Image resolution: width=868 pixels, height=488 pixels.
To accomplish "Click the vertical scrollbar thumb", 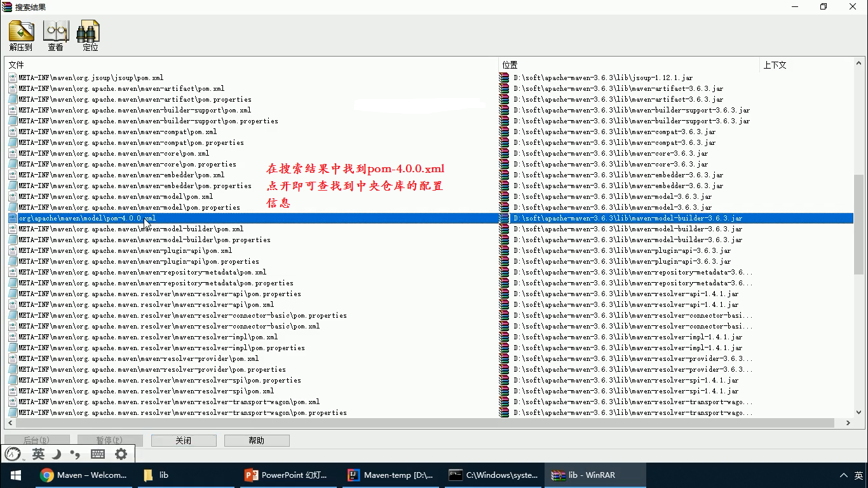I will click(x=858, y=224).
